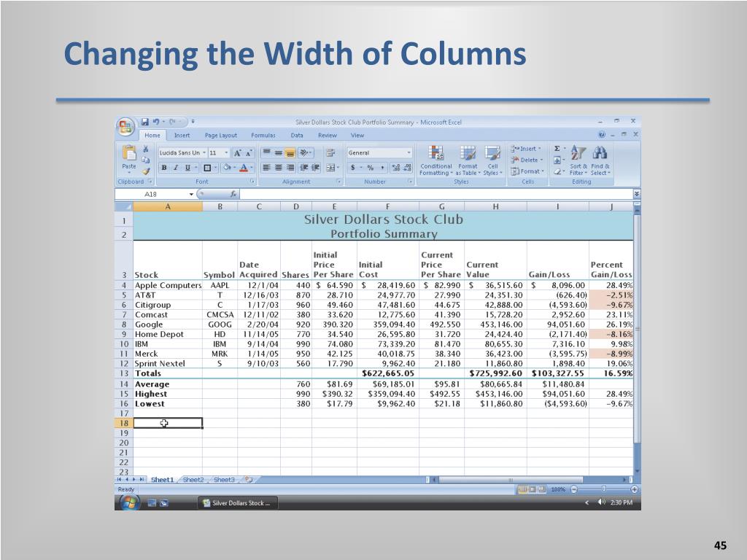The image size is (747, 560).
Task: Open Find & Select dropdown
Action: click(600, 160)
